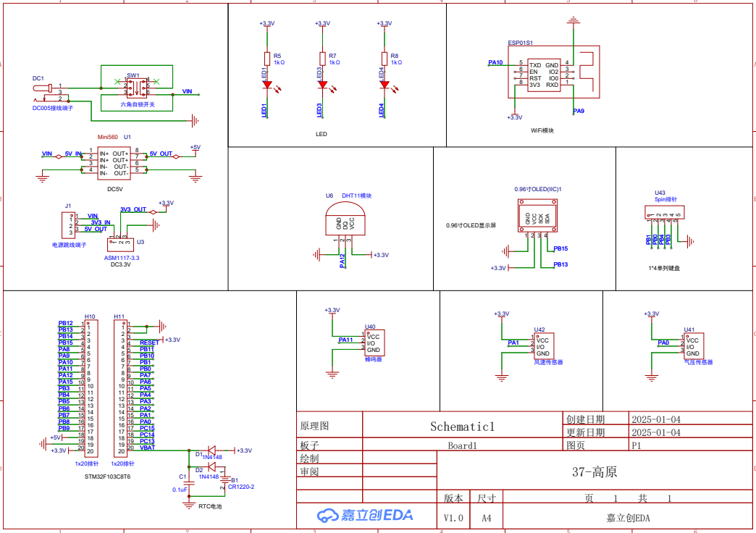Pick the J1 power jumper header
Viewport: 756px width, 533px height.
click(70, 226)
